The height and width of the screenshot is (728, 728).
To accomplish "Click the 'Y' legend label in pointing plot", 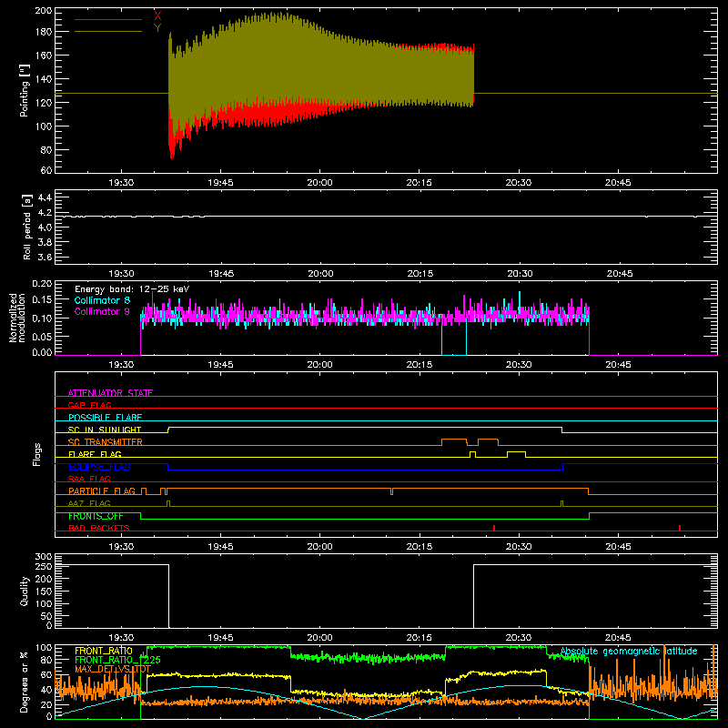I will [x=157, y=28].
